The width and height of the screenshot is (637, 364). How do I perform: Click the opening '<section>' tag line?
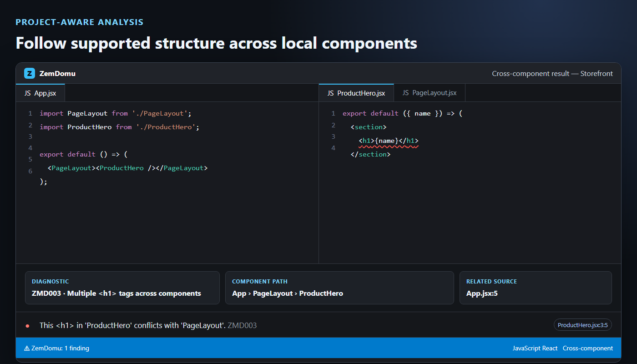[x=369, y=127]
